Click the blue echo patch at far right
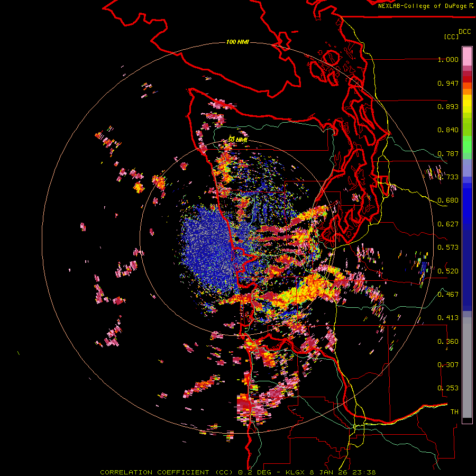Image resolution: width=476 pixels, height=476 pixels. (x=424, y=267)
